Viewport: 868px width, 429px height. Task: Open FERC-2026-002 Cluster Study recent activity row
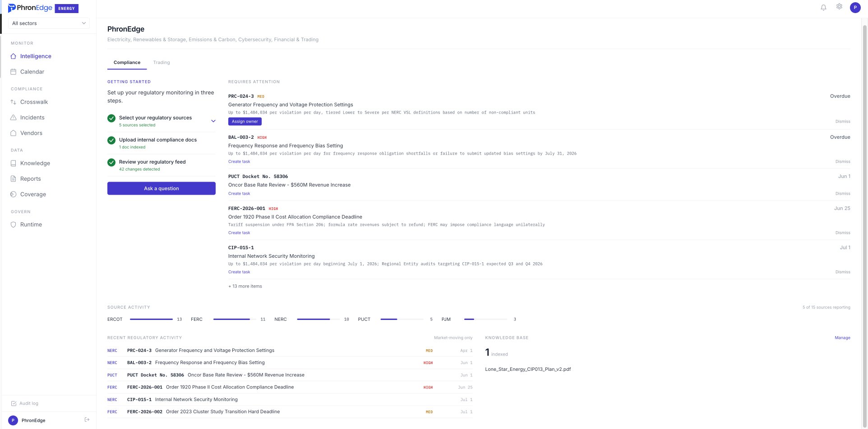click(x=290, y=411)
